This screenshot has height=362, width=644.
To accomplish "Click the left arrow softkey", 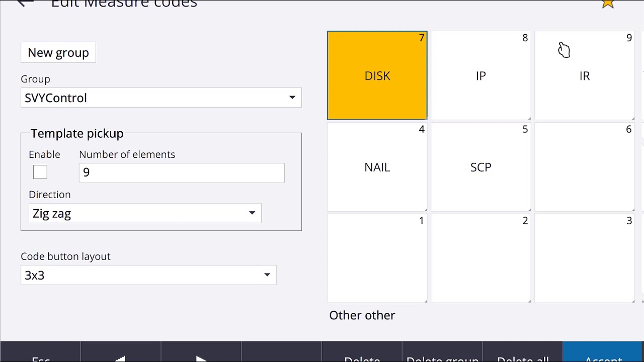I will click(121, 352).
